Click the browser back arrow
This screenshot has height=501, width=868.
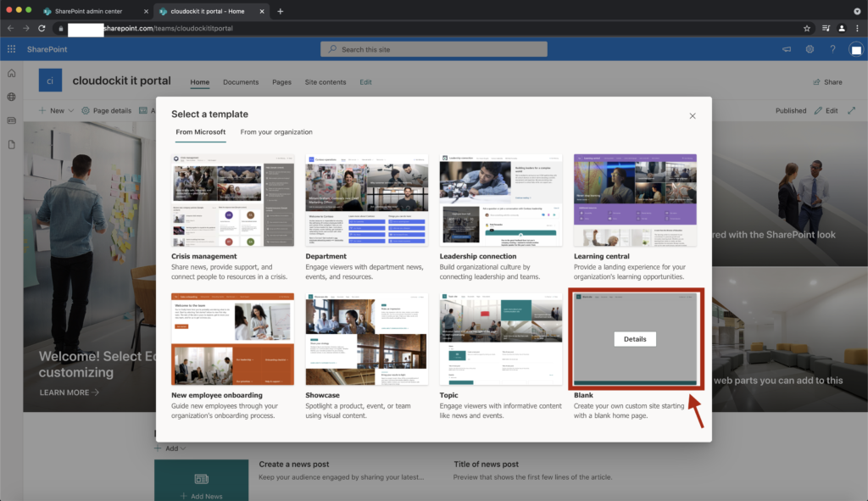[x=10, y=28]
